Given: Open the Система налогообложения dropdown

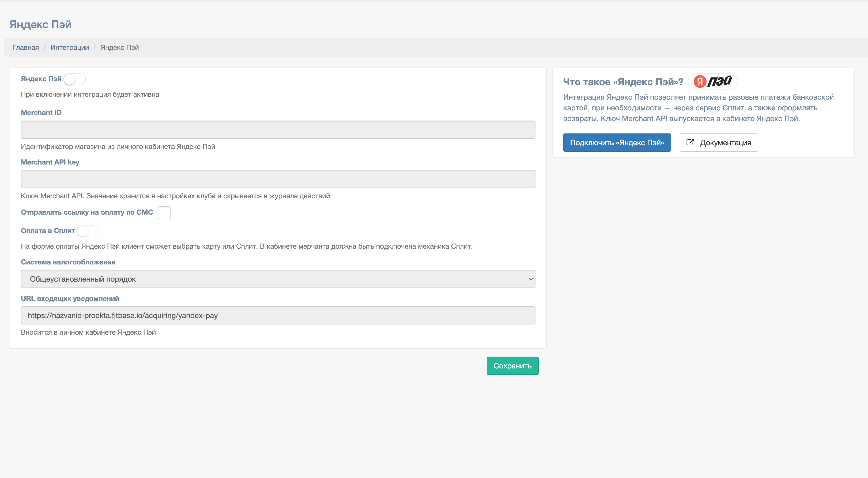Looking at the screenshot, I should tap(278, 279).
